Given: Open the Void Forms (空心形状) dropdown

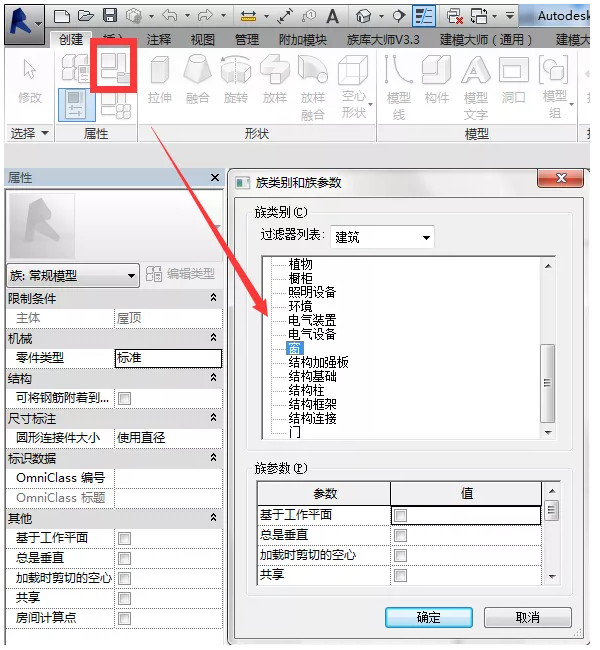Looking at the screenshot, I should [355, 88].
